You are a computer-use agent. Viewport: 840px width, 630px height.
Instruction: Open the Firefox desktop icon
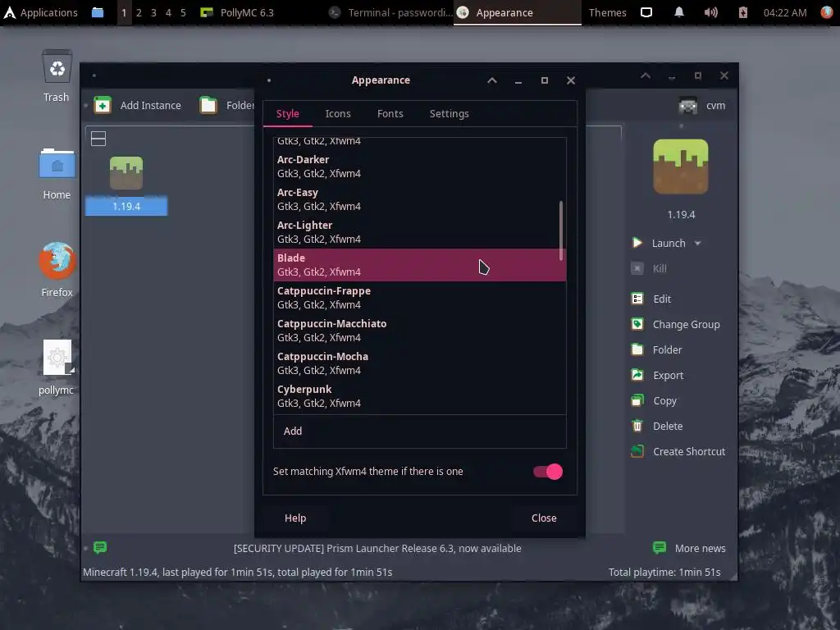click(57, 261)
